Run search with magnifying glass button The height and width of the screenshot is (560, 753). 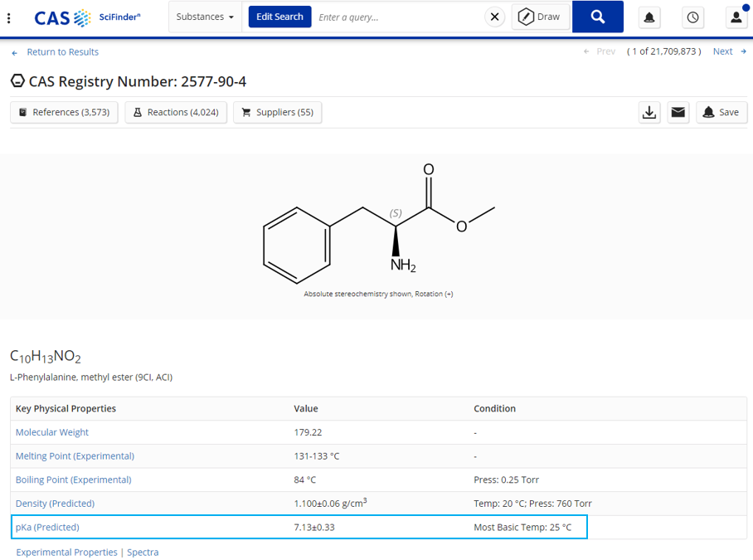tap(597, 17)
